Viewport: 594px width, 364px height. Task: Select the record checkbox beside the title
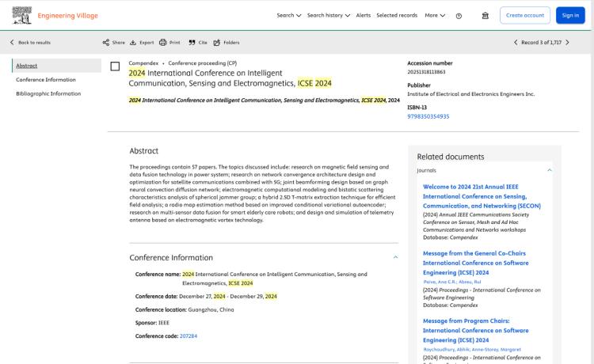point(116,66)
